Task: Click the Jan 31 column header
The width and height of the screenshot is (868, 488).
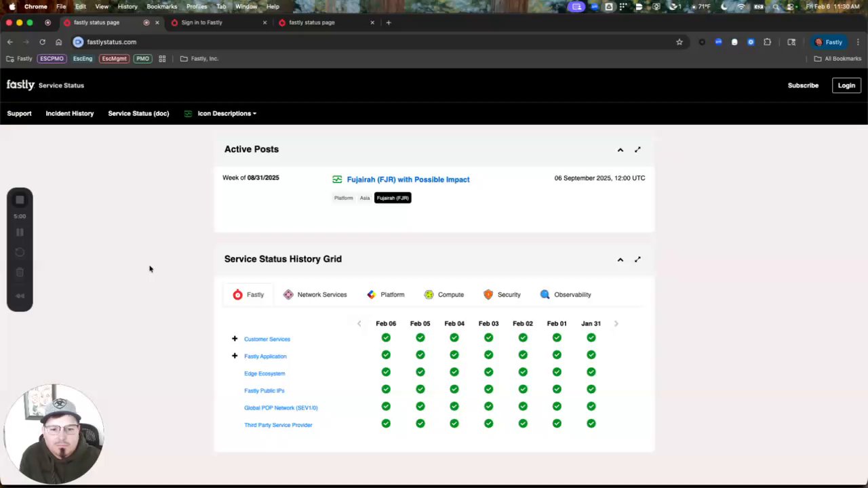Action: (x=591, y=323)
